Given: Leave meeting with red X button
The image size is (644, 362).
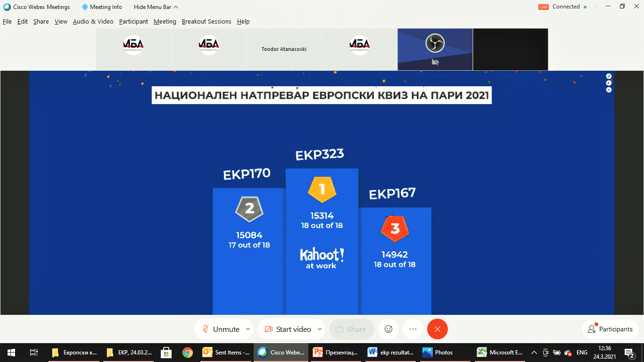Looking at the screenshot, I should click(x=438, y=329).
